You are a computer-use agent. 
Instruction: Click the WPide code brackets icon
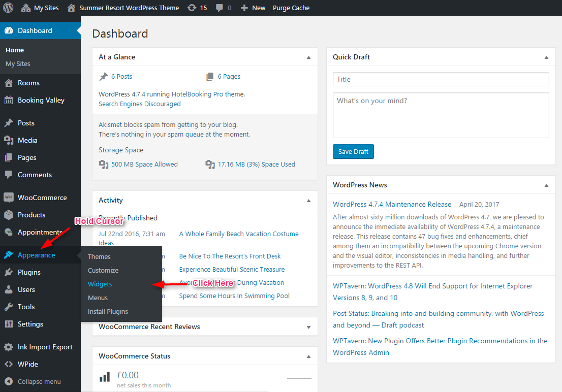pos(9,364)
